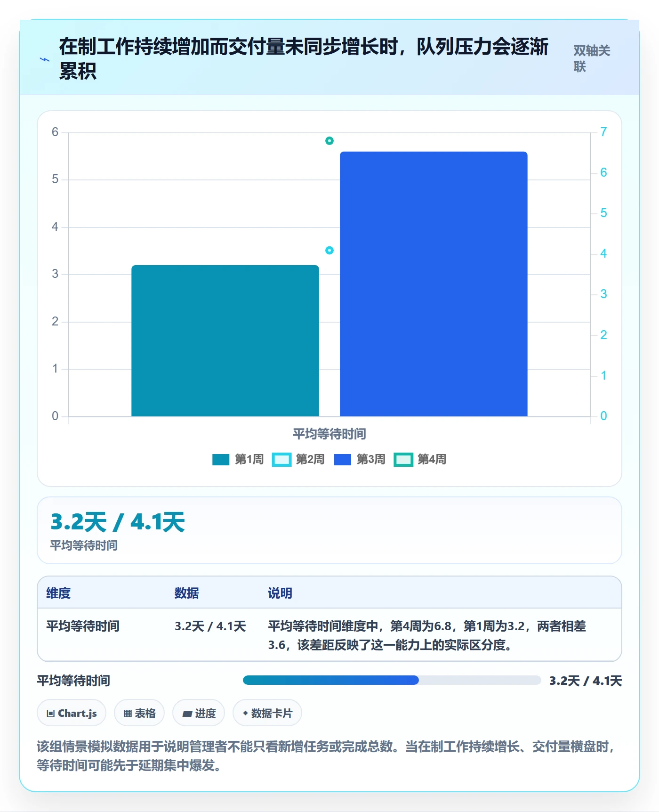Click the 平均等待时间 x-axis label

click(x=329, y=434)
